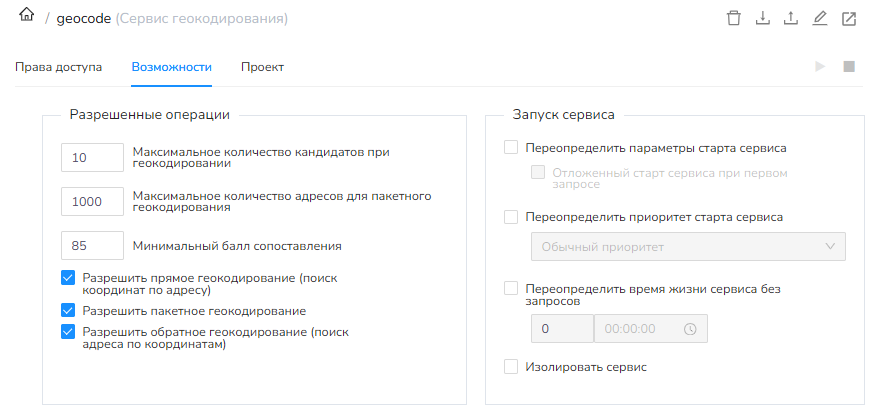
Task: Click the minimum match score field with 85
Action: (92, 245)
